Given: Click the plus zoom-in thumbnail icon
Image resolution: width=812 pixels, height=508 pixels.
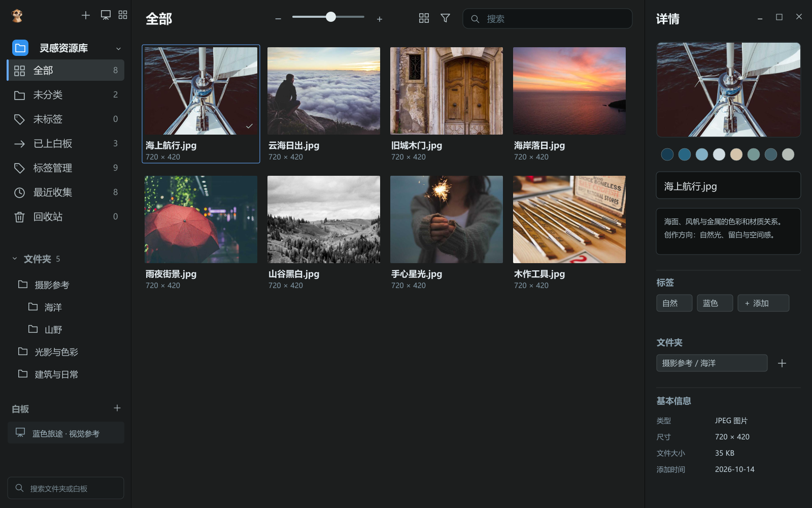Looking at the screenshot, I should [380, 19].
